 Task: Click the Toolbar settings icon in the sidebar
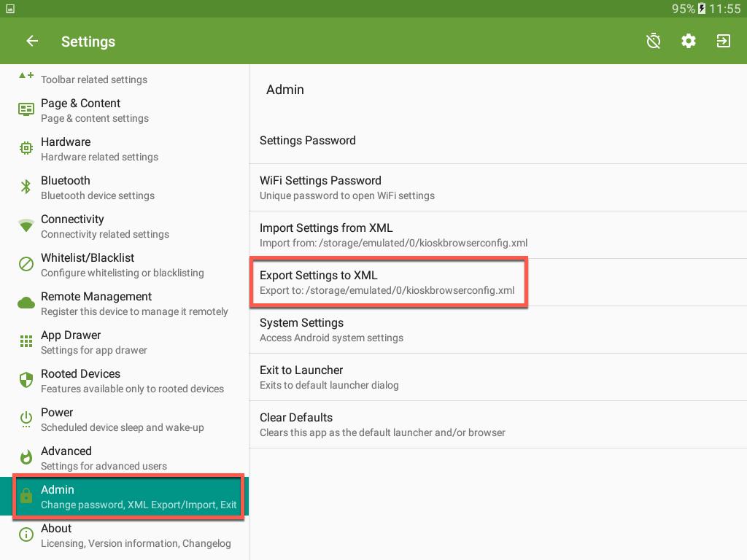coord(26,75)
